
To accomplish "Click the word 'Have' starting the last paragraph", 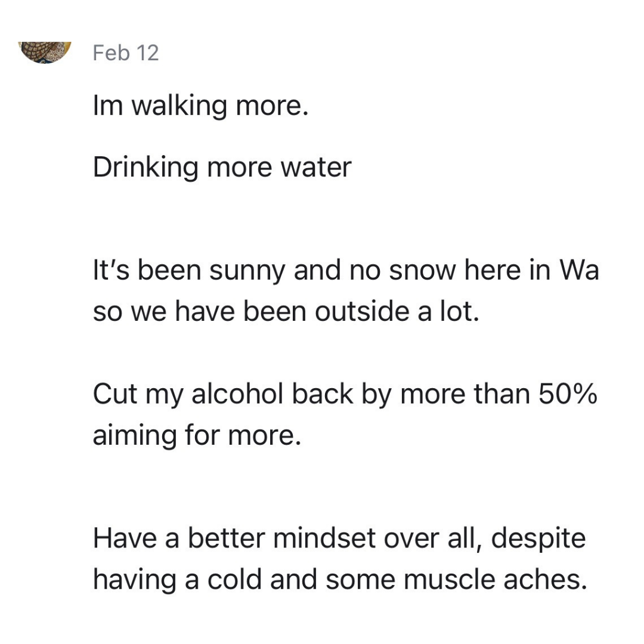I will [x=125, y=538].
